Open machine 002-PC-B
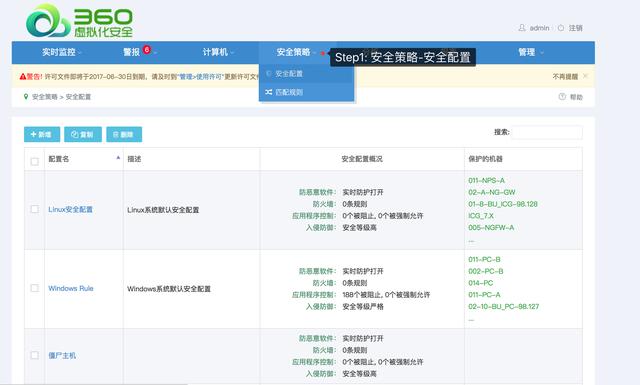Viewport: 640px width, 385px height. [x=486, y=271]
